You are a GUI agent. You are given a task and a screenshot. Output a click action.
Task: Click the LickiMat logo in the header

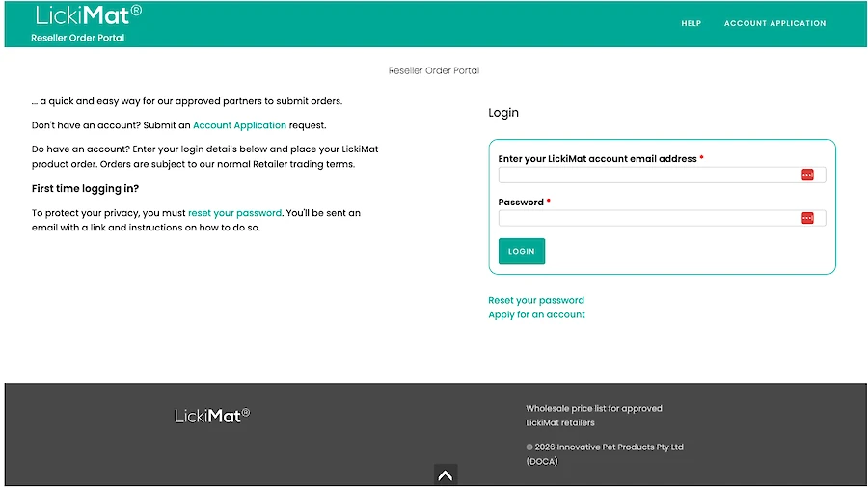pos(89,14)
